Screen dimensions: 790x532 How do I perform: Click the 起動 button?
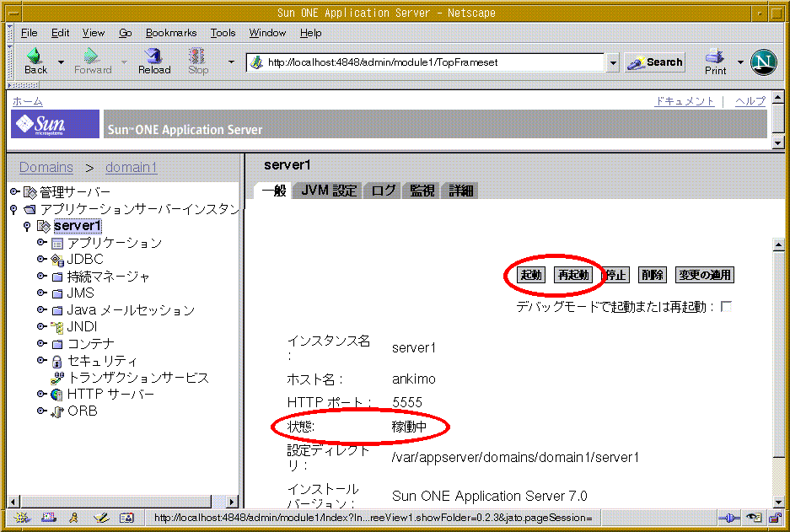point(531,275)
